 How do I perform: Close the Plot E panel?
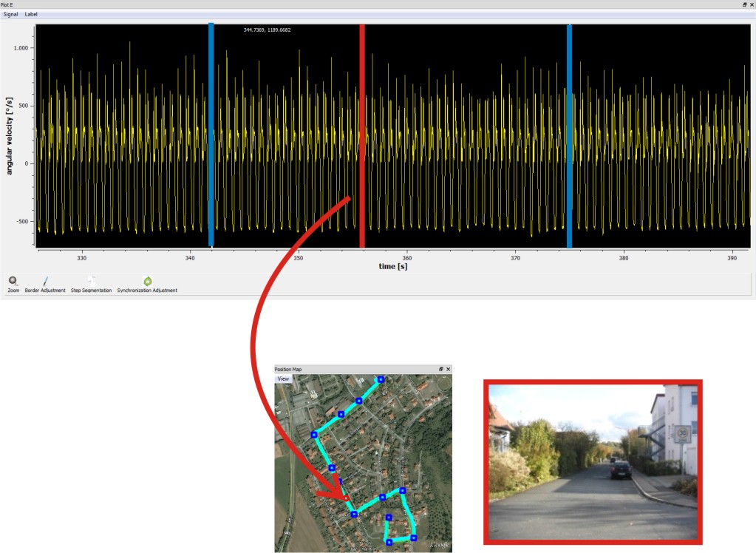(x=752, y=4)
